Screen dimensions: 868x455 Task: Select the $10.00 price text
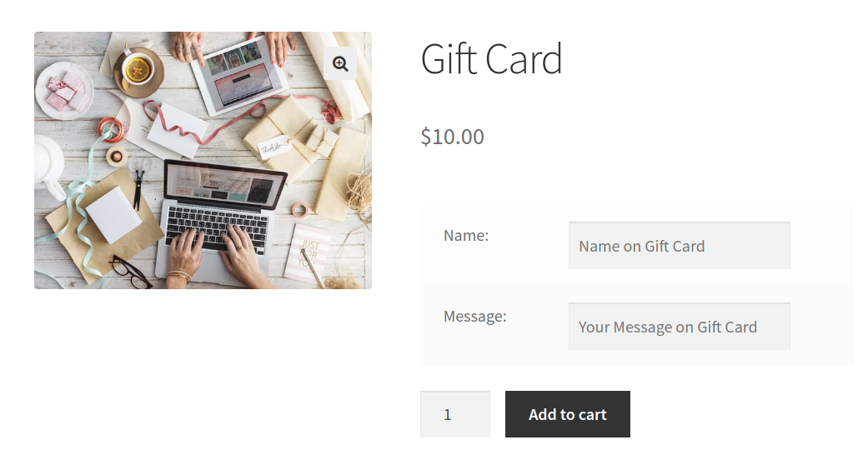pos(452,137)
